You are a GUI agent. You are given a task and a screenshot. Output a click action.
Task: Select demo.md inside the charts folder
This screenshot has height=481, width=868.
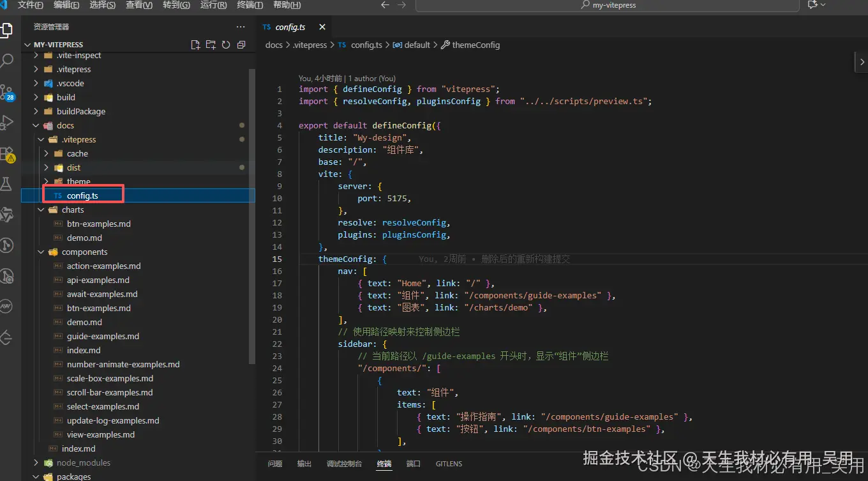click(82, 238)
